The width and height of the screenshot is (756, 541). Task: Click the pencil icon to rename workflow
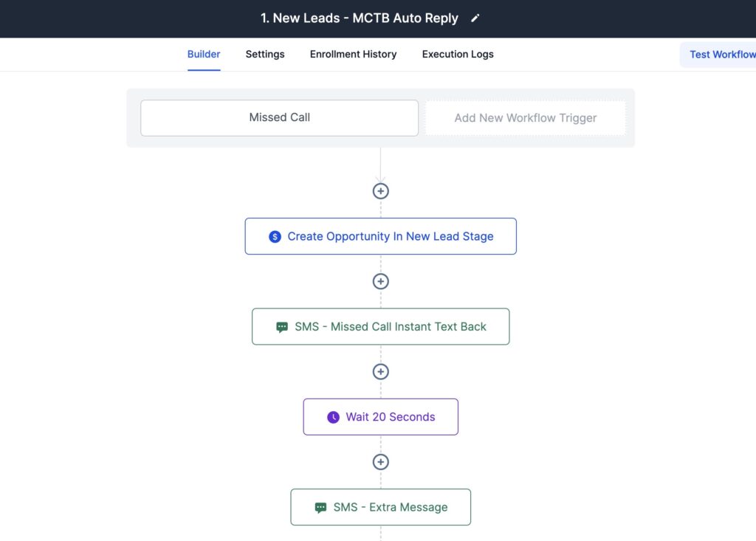click(x=475, y=18)
